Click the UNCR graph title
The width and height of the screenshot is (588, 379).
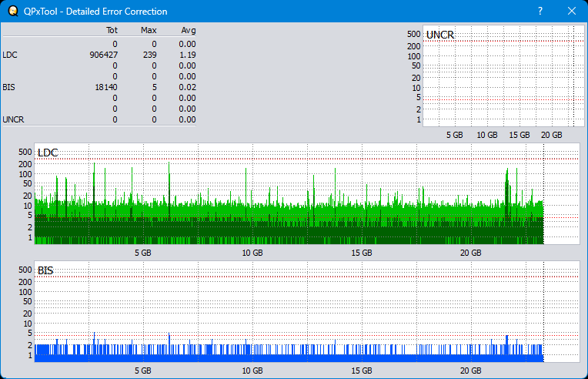click(440, 35)
